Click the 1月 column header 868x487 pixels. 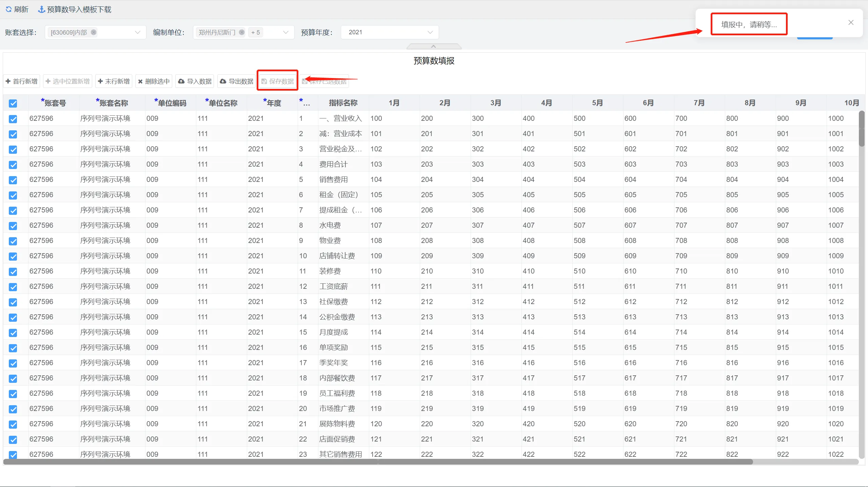click(394, 103)
